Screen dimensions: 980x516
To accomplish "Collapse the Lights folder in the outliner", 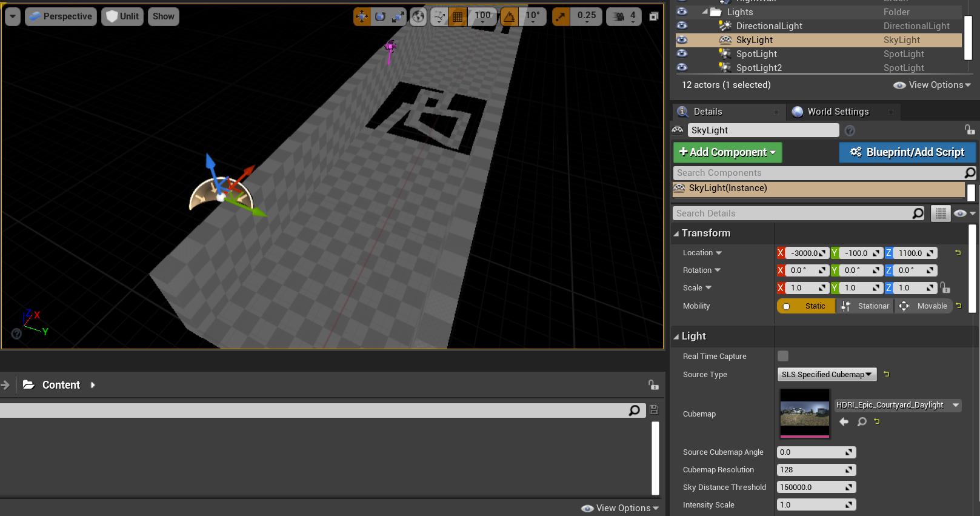I will tap(704, 12).
